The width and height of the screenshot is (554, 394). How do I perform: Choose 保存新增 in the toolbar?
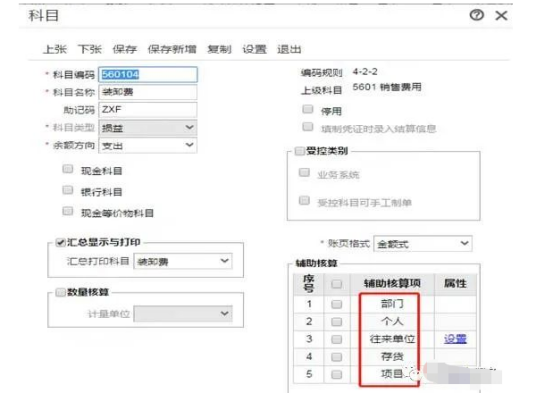(172, 49)
